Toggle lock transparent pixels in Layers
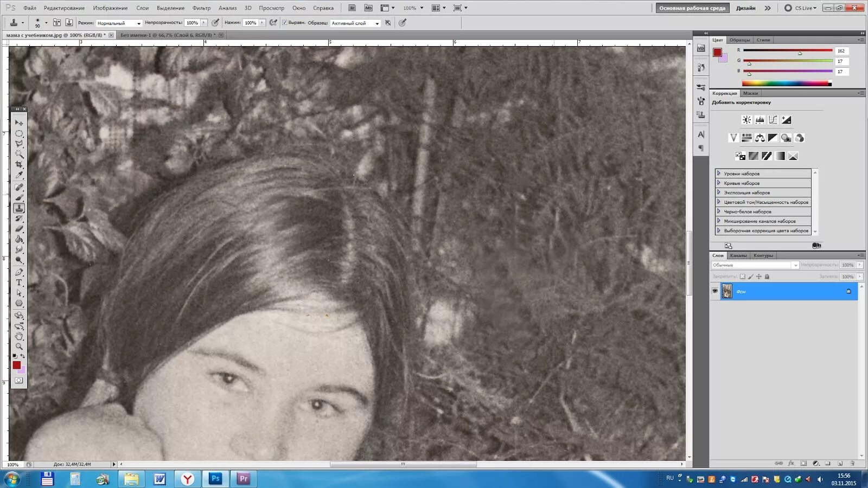This screenshot has height=488, width=868. pyautogui.click(x=743, y=277)
